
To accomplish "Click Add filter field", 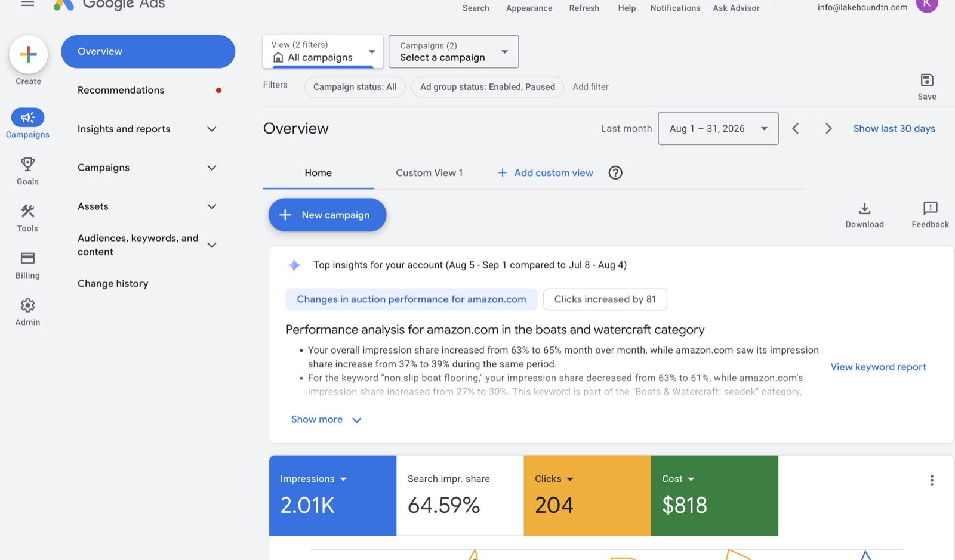I will [x=590, y=87].
